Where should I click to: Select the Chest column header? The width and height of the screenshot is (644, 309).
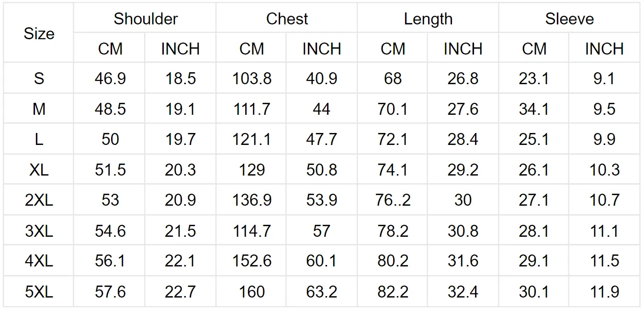click(287, 19)
